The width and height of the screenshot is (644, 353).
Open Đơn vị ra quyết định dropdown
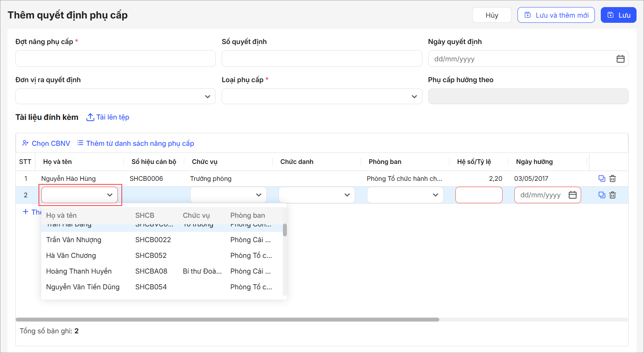point(116,96)
